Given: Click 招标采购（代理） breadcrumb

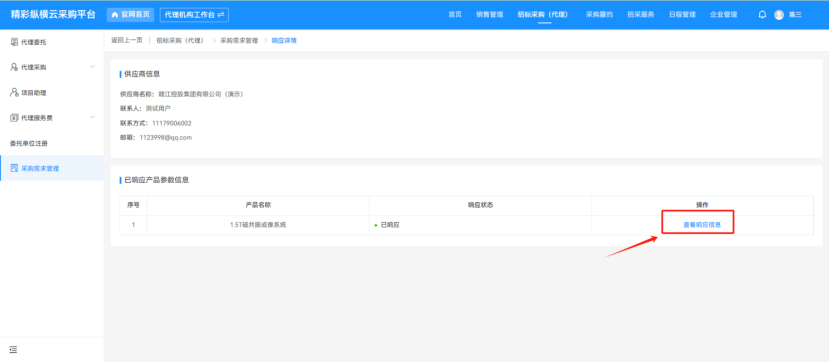Looking at the screenshot, I should pyautogui.click(x=180, y=40).
